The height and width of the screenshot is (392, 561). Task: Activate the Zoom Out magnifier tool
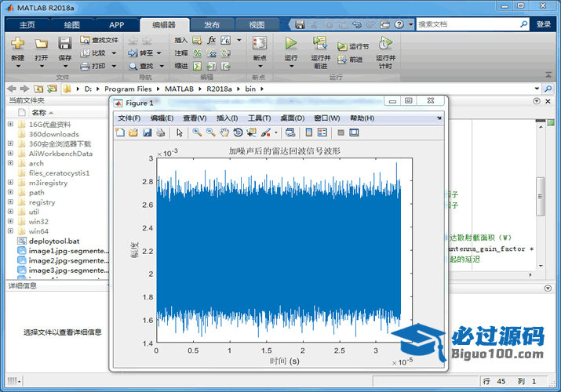tap(211, 132)
